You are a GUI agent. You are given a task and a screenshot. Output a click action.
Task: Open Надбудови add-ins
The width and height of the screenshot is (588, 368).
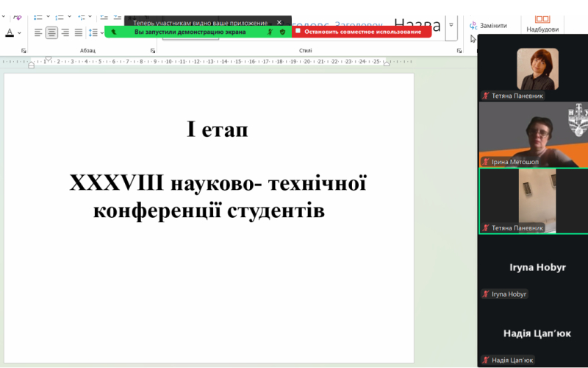click(x=542, y=24)
